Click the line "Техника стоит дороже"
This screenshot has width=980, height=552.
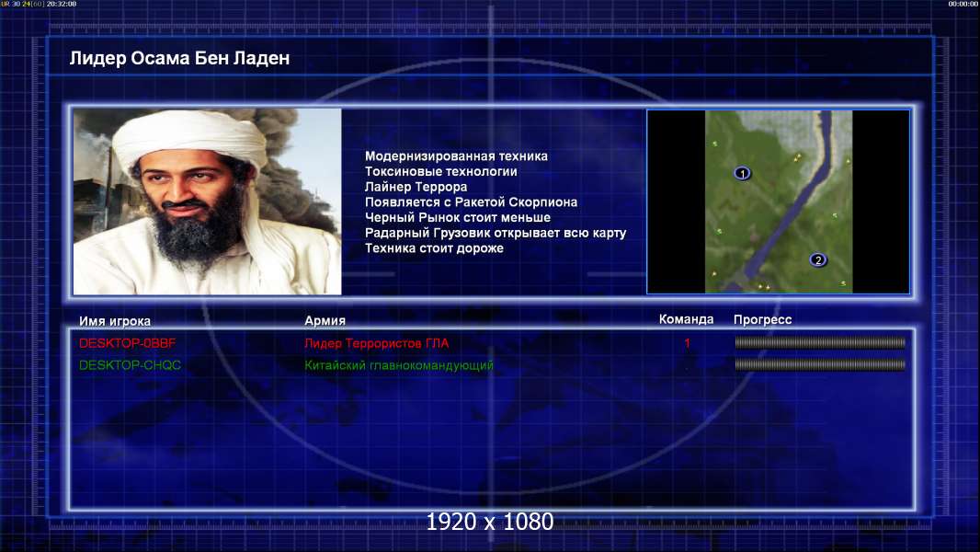(x=434, y=248)
